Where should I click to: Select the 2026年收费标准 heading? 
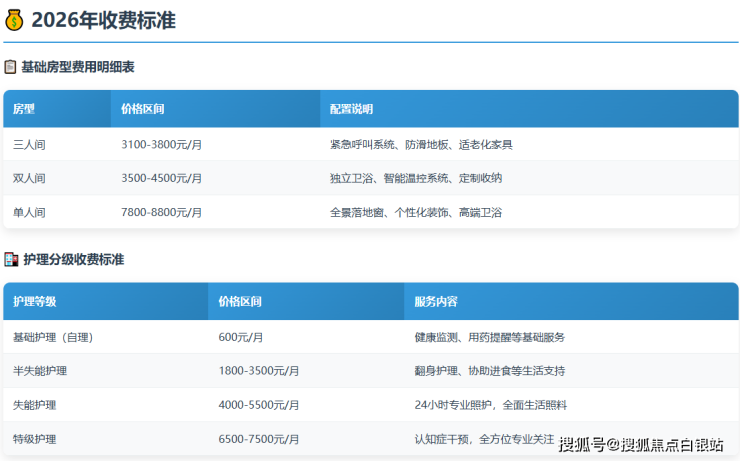point(103,20)
